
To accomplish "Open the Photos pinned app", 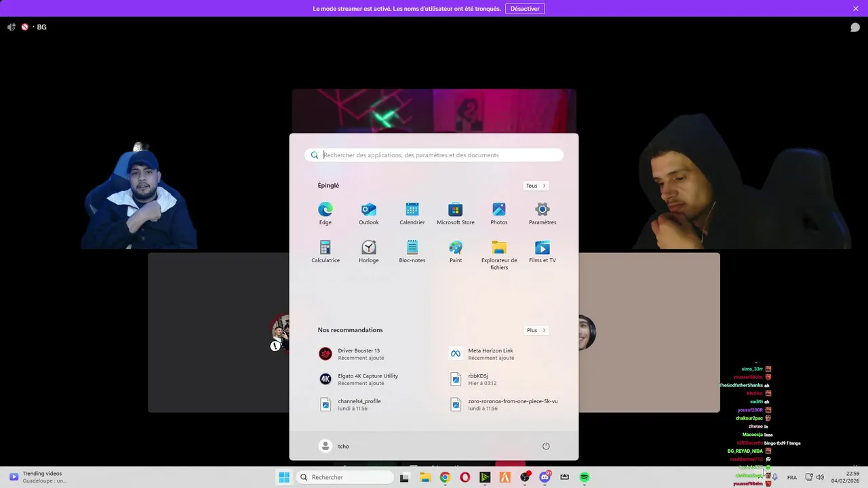I will click(x=499, y=213).
